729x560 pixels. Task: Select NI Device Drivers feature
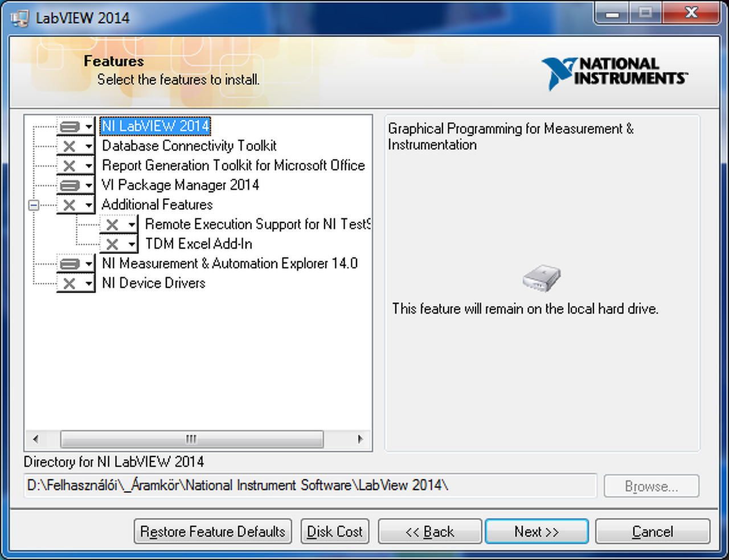tap(154, 283)
